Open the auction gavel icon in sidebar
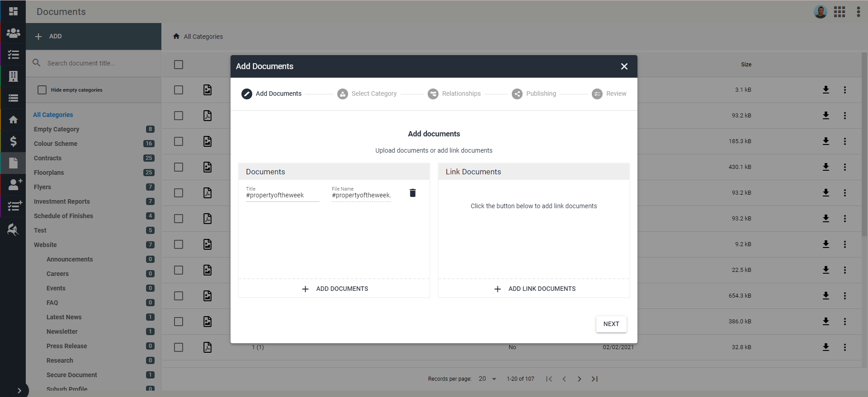 pos(13,229)
